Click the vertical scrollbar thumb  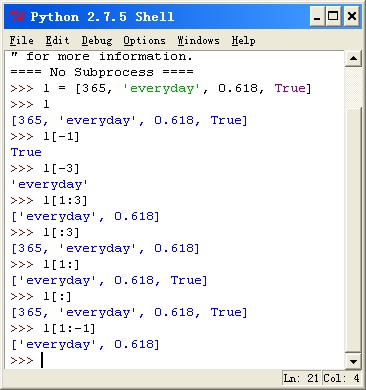pos(353,230)
